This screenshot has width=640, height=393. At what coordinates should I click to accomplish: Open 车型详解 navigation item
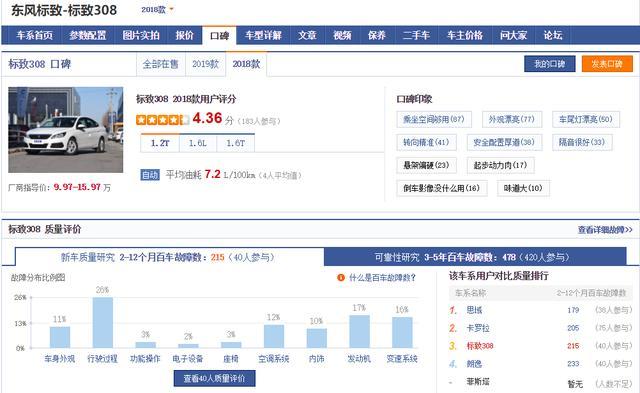[x=263, y=36]
